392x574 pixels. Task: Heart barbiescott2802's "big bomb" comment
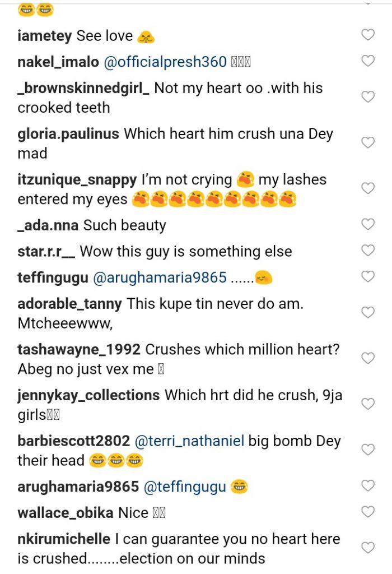click(367, 450)
